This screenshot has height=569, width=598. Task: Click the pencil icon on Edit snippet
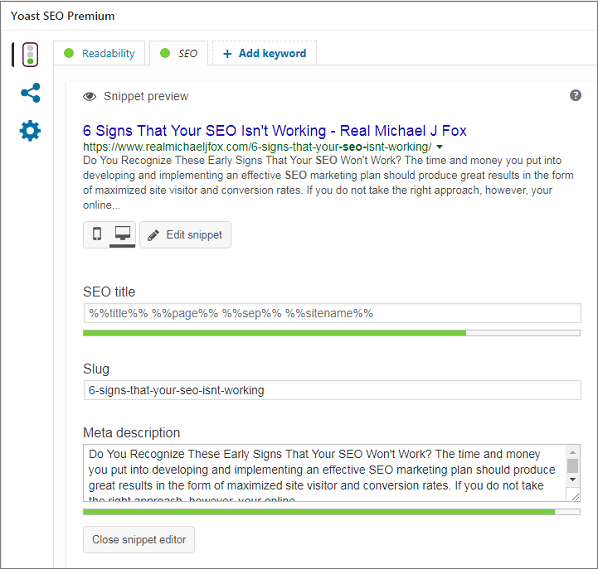[x=153, y=235]
